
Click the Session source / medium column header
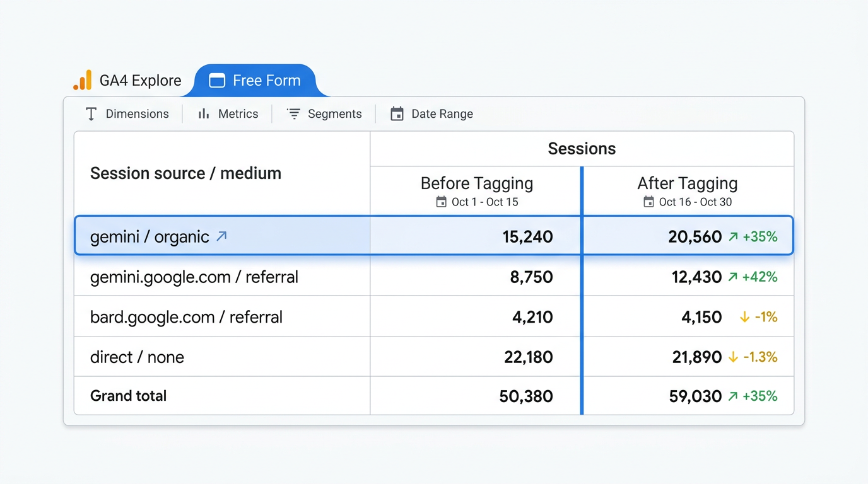tap(185, 173)
